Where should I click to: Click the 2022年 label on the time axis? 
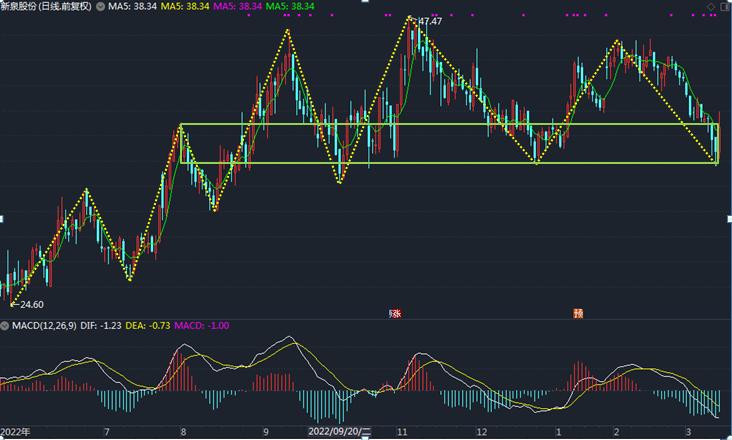click(x=16, y=431)
